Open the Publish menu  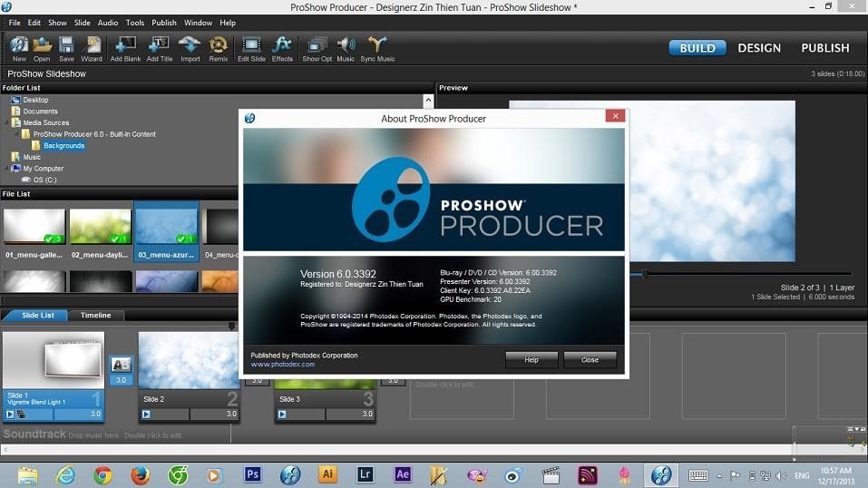[164, 23]
